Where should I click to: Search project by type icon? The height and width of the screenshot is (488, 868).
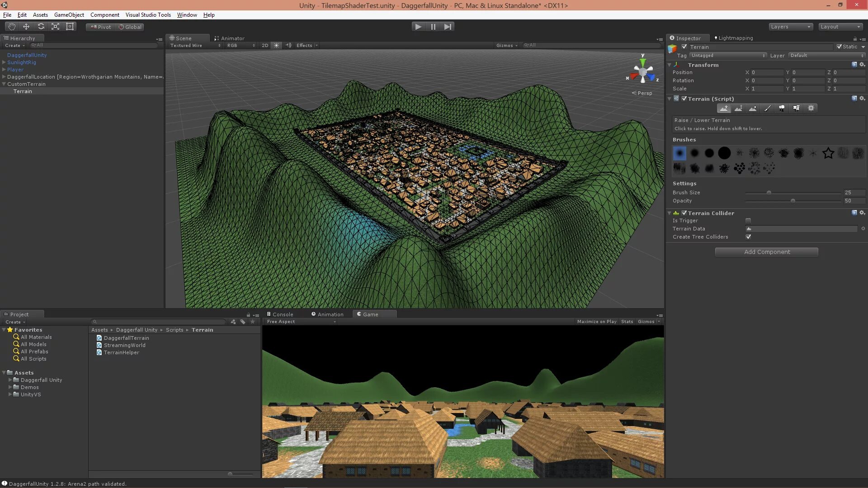233,322
